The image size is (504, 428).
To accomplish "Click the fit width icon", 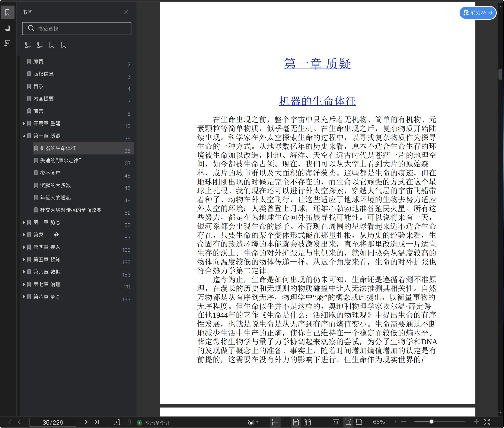I will click(x=359, y=422).
